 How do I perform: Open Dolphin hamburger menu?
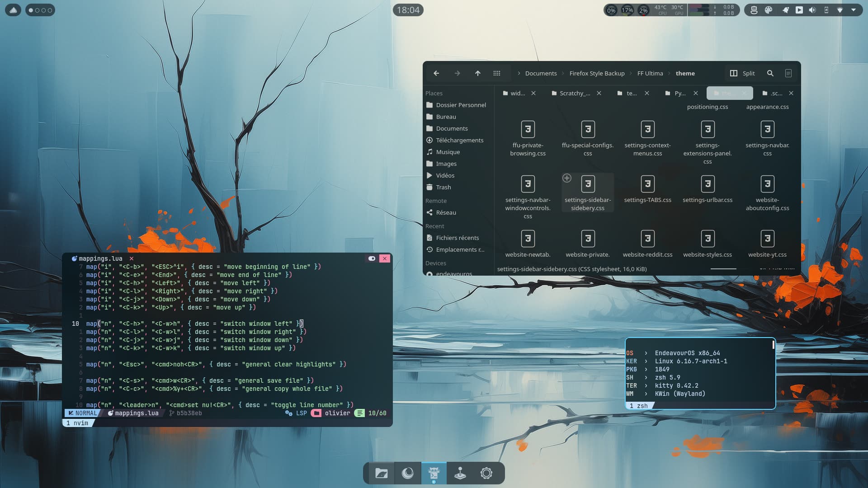coord(788,73)
